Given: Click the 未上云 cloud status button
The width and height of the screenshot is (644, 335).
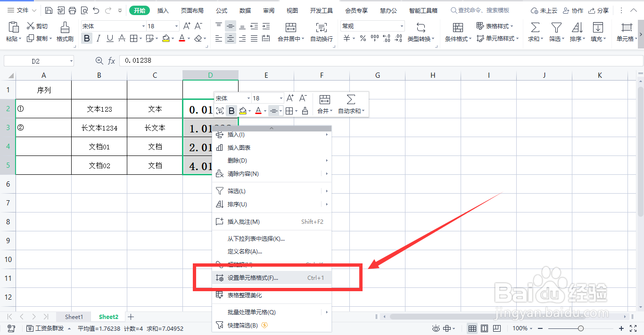Looking at the screenshot, I should pyautogui.click(x=544, y=10).
